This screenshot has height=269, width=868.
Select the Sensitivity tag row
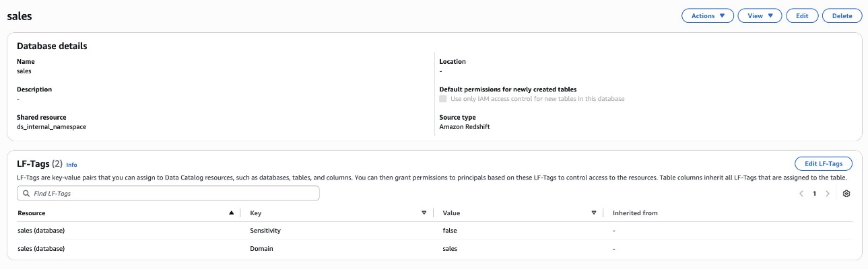tap(434, 230)
